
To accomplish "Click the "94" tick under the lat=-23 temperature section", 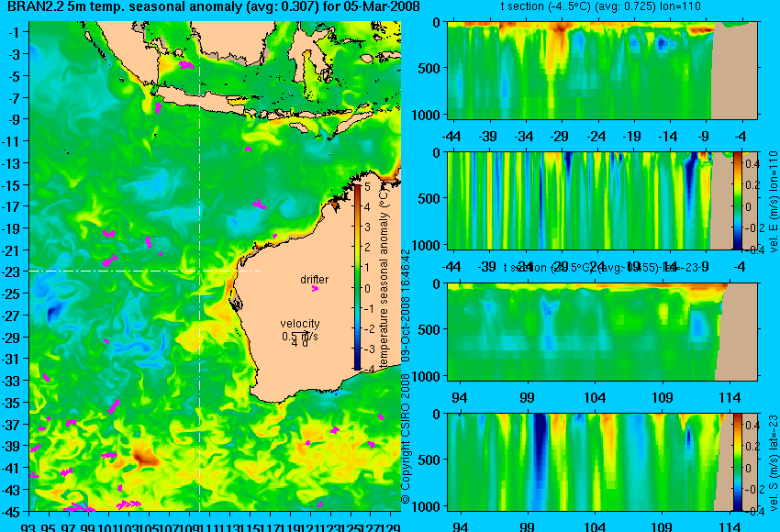I will (460, 397).
